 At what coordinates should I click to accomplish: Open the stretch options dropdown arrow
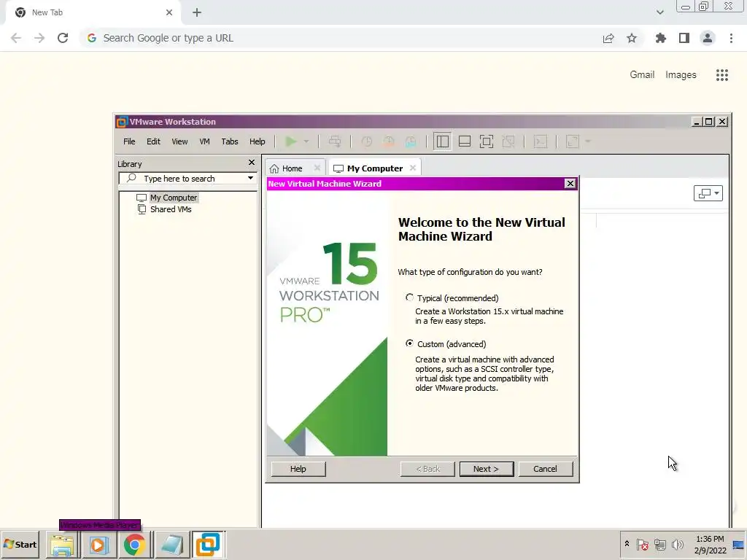(x=587, y=141)
